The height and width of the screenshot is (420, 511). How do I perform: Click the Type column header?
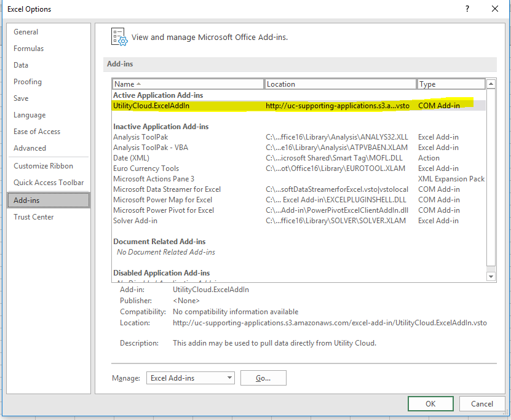point(450,84)
